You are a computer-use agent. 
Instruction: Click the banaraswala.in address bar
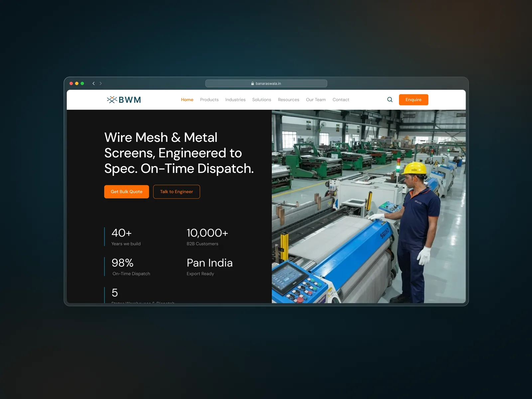click(266, 83)
